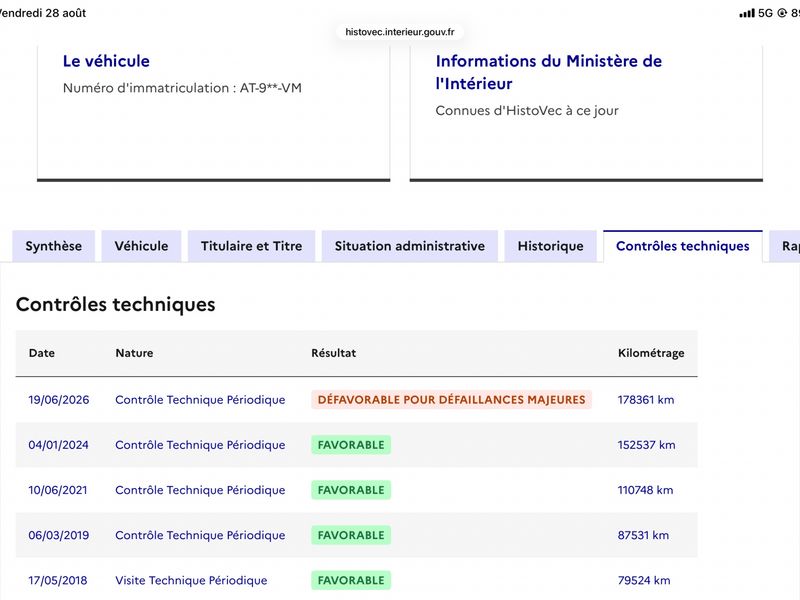
Task: Click the FAVORABLE badge for 10/06/2021
Action: pyautogui.click(x=351, y=490)
